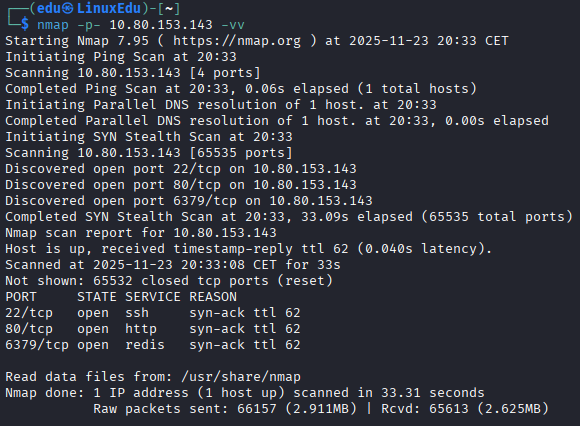
Task: Click the redis service name
Action: tap(145, 345)
